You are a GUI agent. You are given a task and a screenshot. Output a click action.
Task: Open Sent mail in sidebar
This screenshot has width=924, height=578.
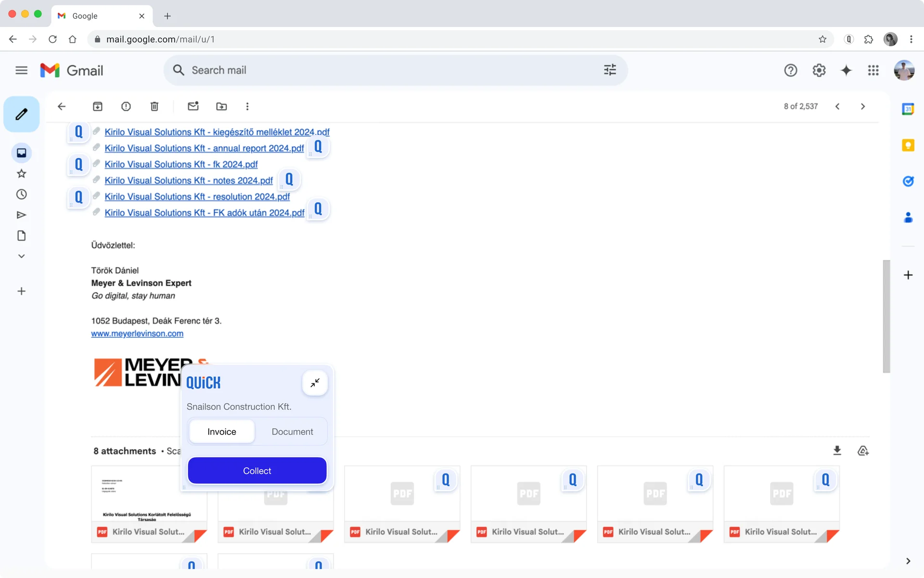(x=21, y=215)
